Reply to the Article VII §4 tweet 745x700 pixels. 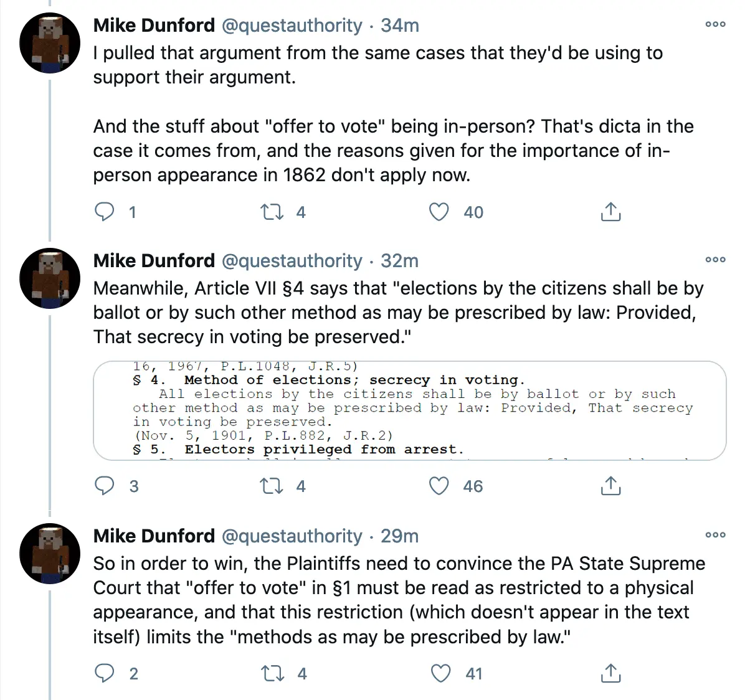tap(104, 486)
